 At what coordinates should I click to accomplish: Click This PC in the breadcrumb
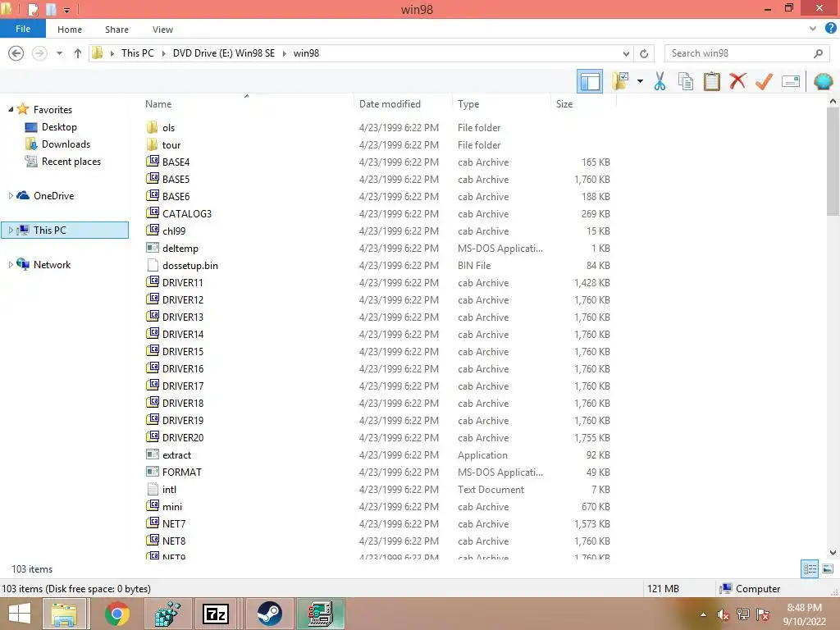pyautogui.click(x=137, y=53)
